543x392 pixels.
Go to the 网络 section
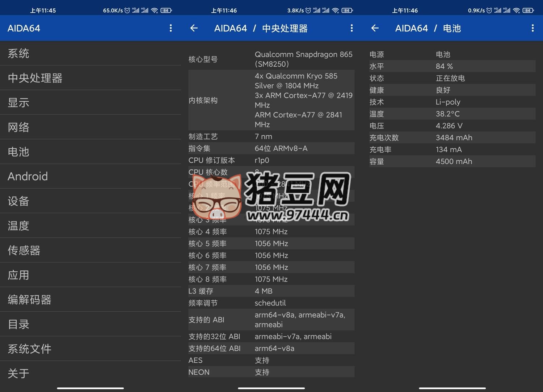[90, 127]
